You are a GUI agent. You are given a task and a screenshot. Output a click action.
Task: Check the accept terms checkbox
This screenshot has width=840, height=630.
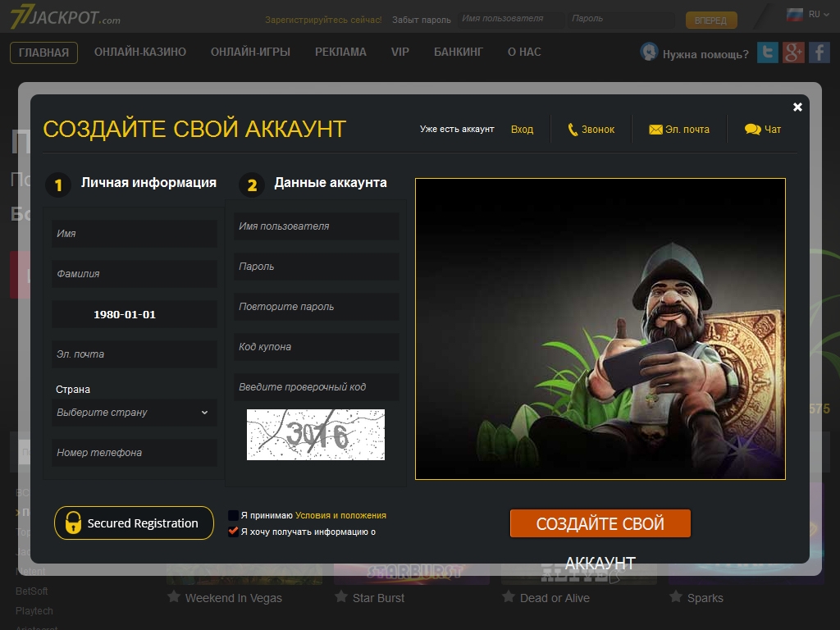coord(233,515)
